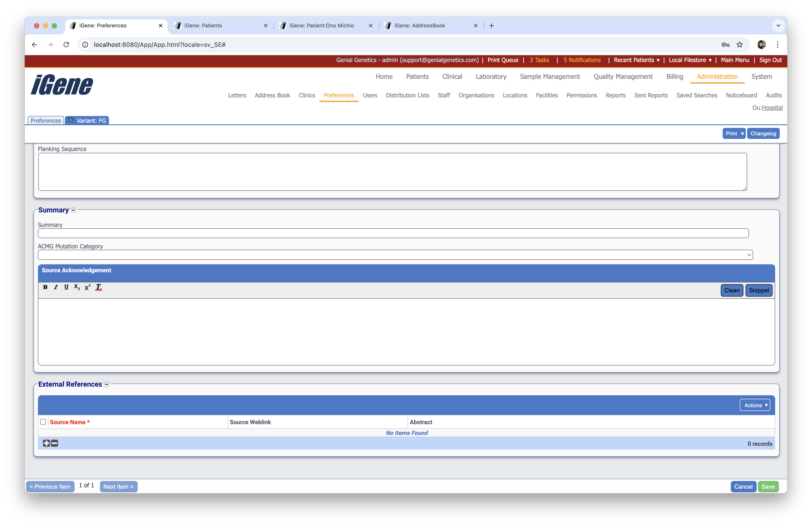Collapse the Summary section
Image resolution: width=812 pixels, height=526 pixels.
click(73, 210)
